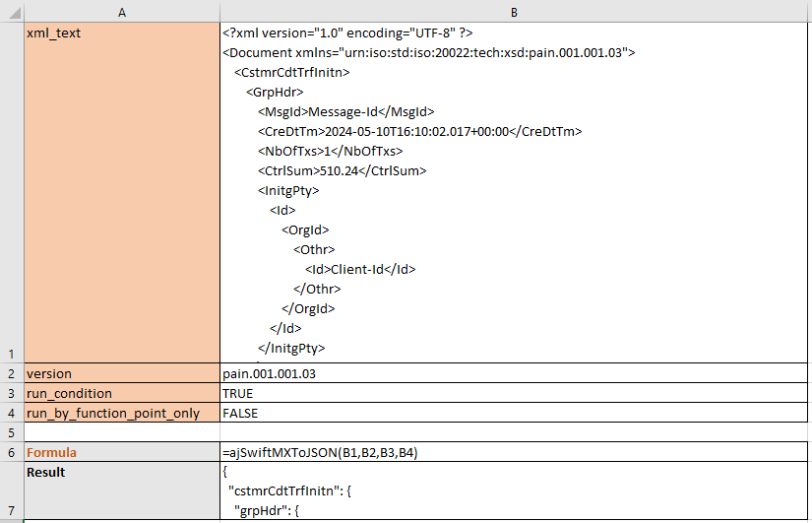Click the empty row 5 header
Image resolution: width=812 pixels, height=523 pixels.
point(11,432)
